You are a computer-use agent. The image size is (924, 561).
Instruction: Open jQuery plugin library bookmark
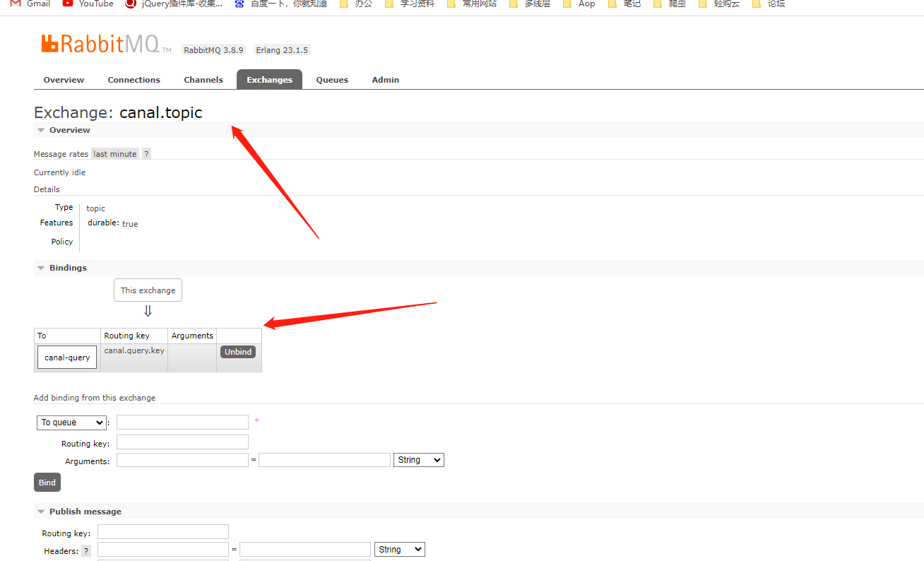pyautogui.click(x=174, y=4)
